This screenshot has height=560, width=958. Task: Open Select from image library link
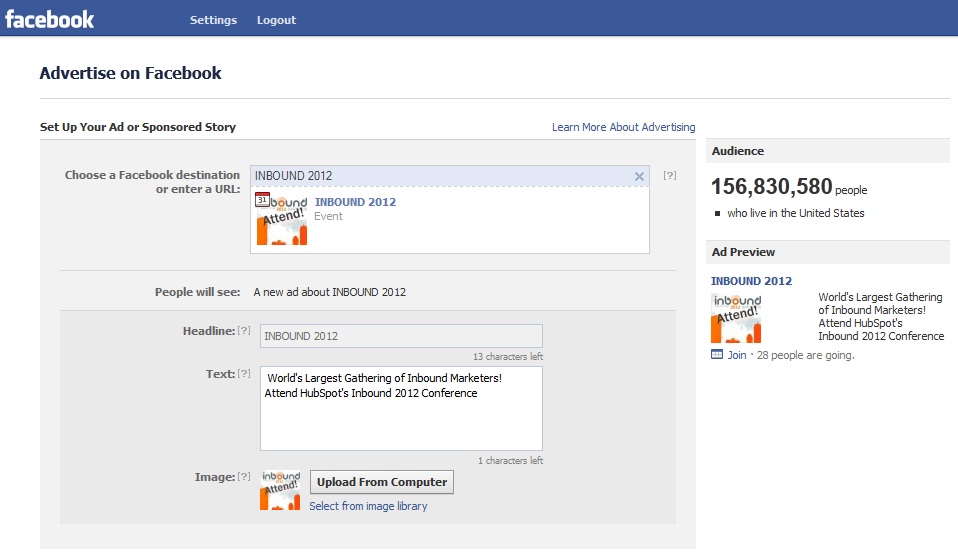368,506
